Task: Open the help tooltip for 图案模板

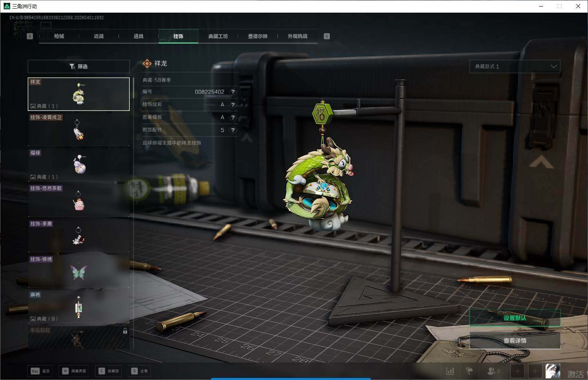Action: pos(233,117)
